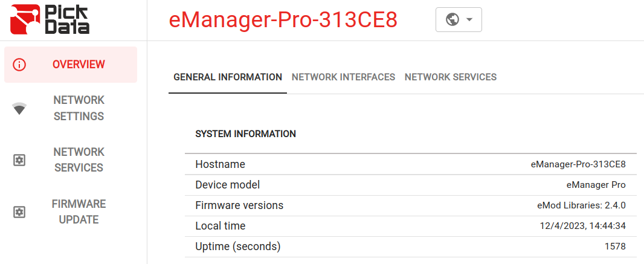Switch to the Network Interfaces tab

coord(343,77)
